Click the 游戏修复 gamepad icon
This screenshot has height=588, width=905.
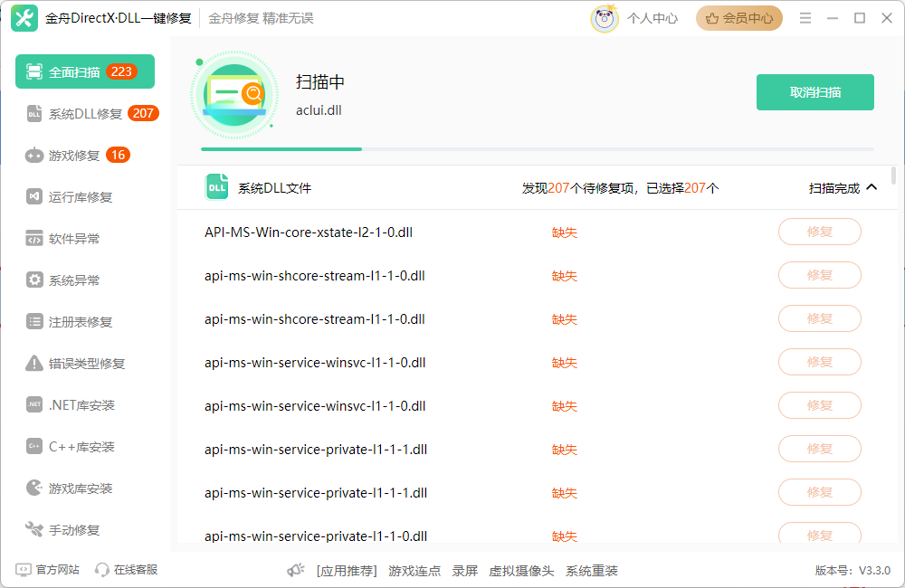34,156
